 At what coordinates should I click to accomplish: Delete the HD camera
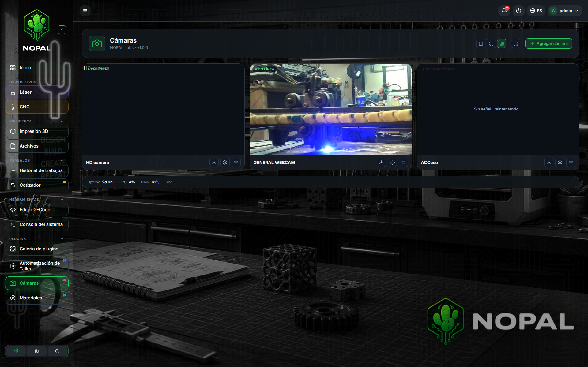coord(236,162)
